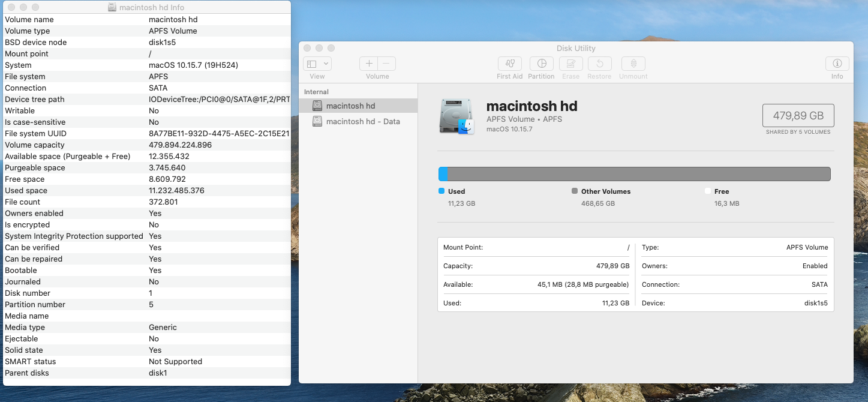Viewport: 868px width, 402px height.
Task: Click the First Aid toolbar icon
Action: pos(509,64)
